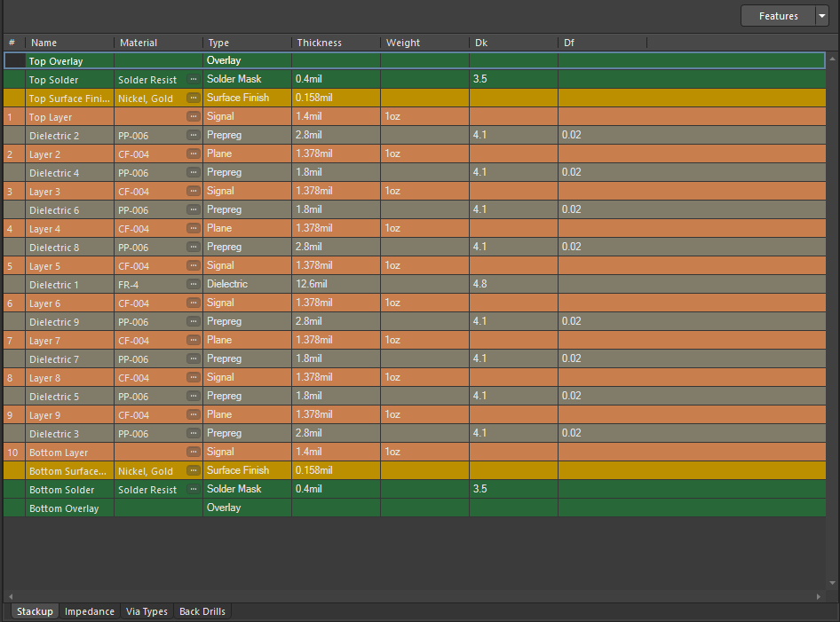Select the 12.6mil thickness cell
Viewport: 840px width, 622px height.
(336, 284)
